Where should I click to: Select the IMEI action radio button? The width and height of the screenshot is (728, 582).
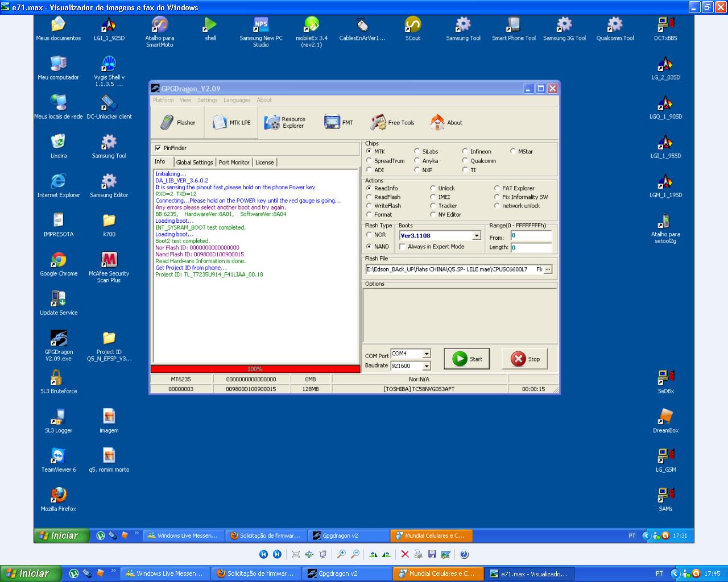coord(433,197)
